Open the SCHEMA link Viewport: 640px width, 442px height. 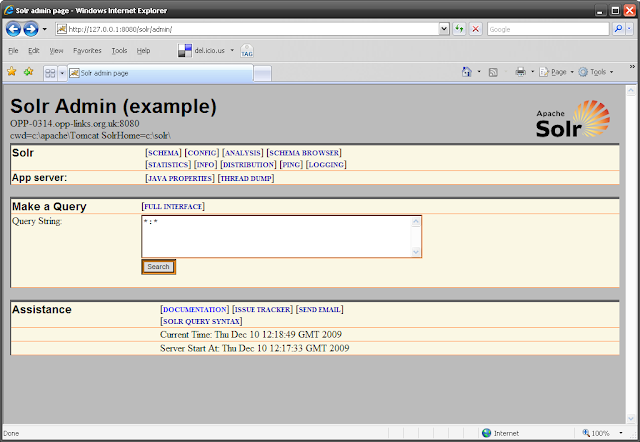point(163,153)
